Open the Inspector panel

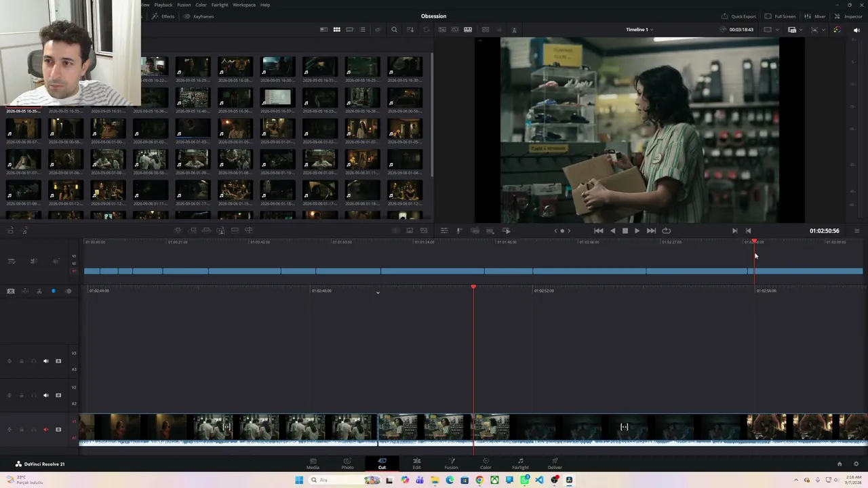pos(849,16)
